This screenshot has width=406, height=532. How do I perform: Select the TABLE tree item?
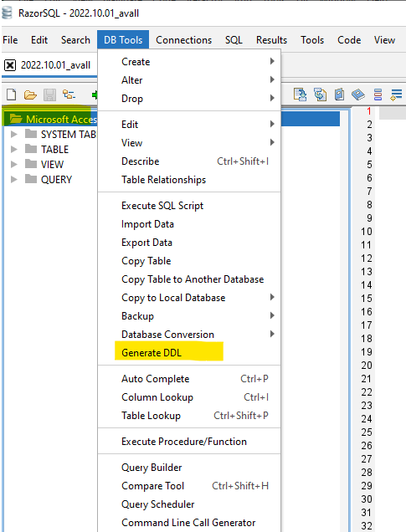54,149
